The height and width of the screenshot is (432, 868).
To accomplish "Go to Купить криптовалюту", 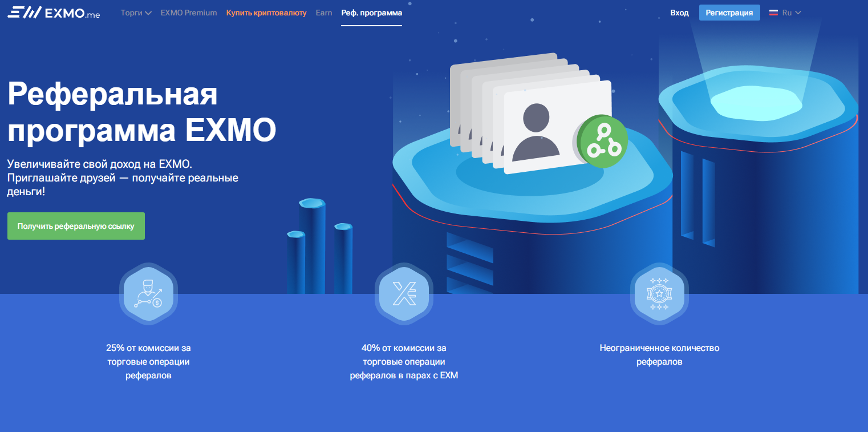I will tap(266, 13).
